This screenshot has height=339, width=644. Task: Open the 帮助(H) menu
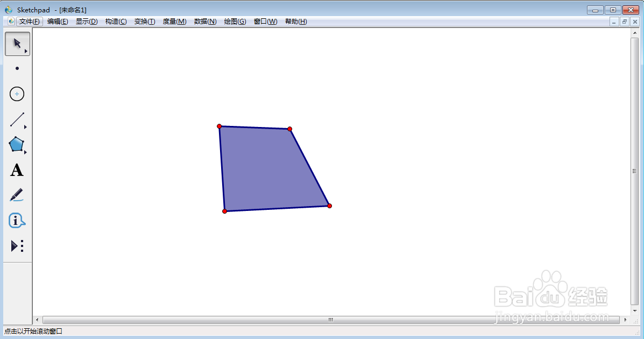(296, 22)
